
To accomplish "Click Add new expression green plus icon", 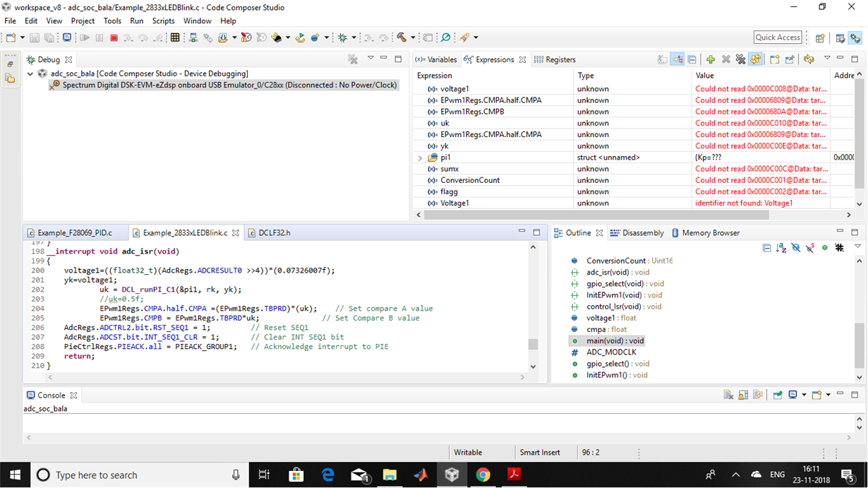I will coord(711,59).
